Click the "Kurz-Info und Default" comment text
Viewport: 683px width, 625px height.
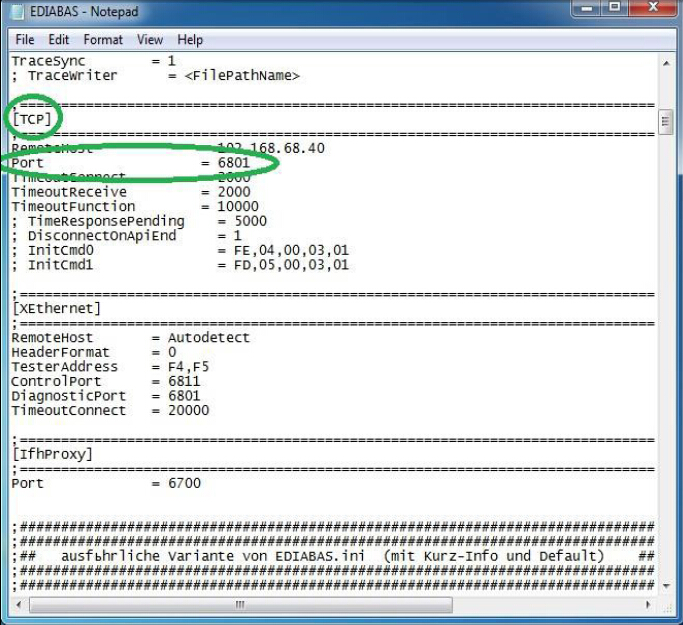point(514,556)
